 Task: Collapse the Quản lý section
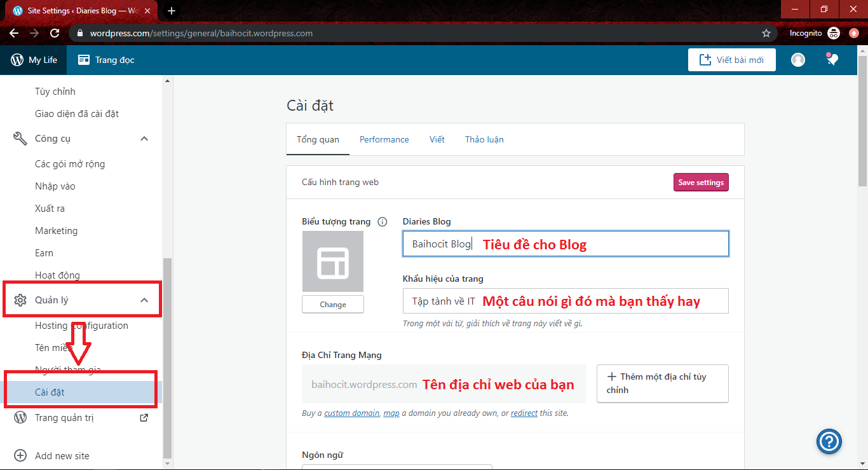click(x=144, y=300)
